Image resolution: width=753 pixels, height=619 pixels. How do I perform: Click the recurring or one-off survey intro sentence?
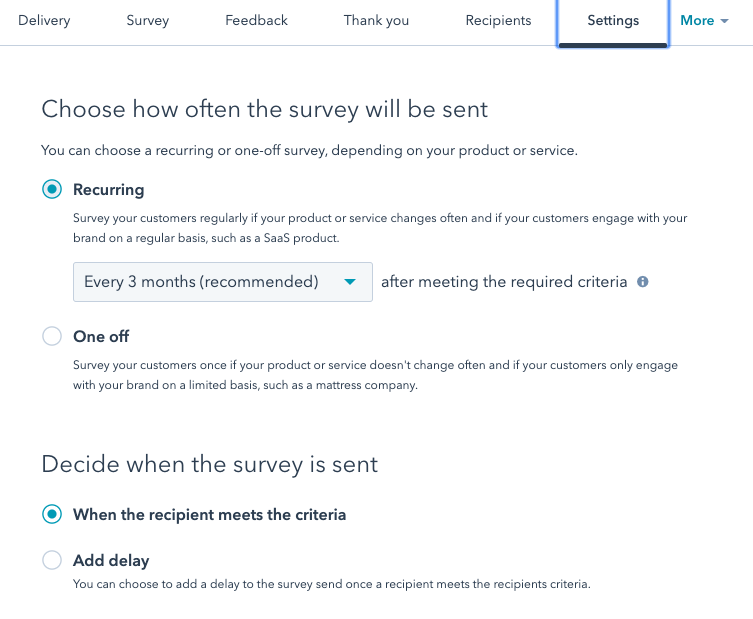click(x=310, y=151)
